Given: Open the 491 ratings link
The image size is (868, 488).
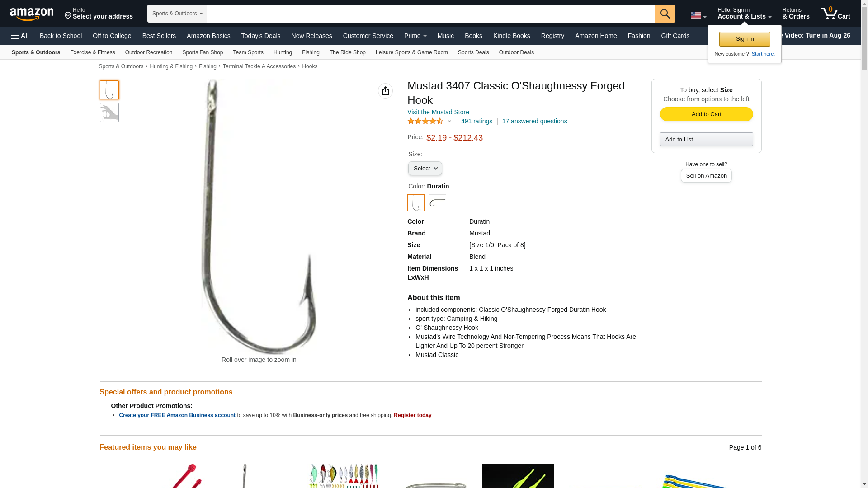Looking at the screenshot, I should 476,121.
